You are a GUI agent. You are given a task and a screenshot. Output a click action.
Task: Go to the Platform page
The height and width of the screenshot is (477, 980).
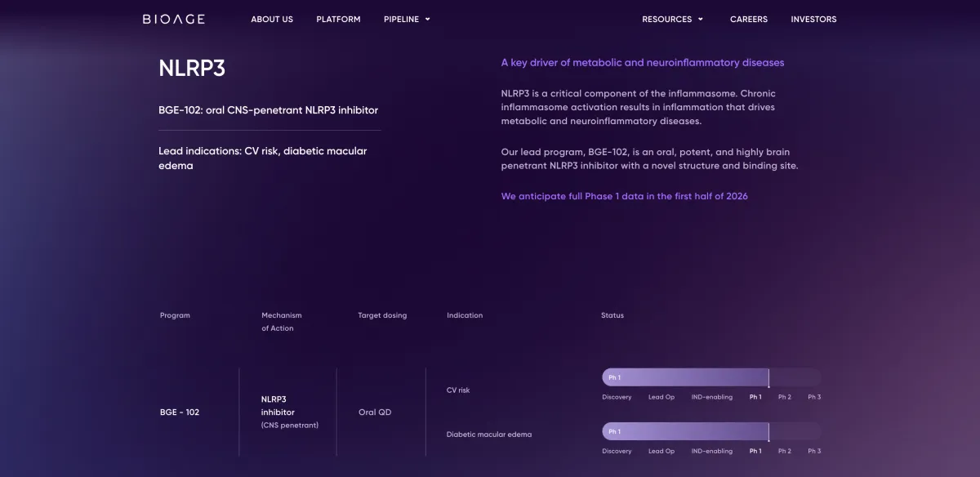(x=338, y=19)
